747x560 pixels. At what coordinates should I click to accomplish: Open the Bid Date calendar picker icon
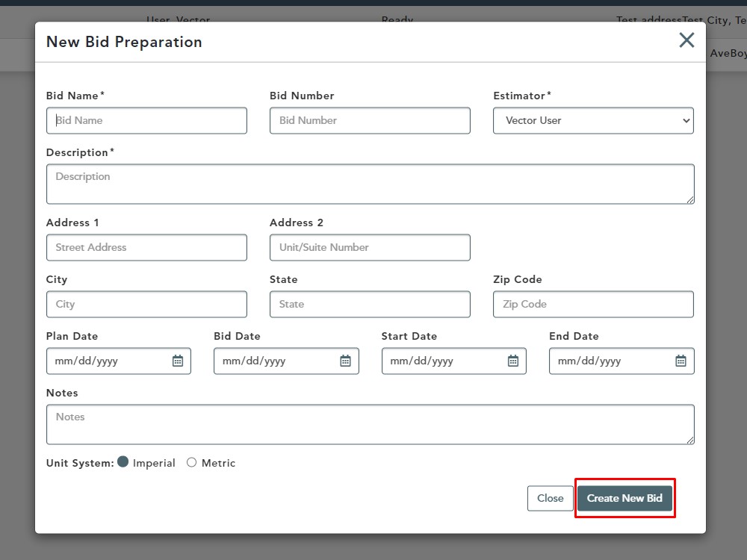click(x=345, y=361)
